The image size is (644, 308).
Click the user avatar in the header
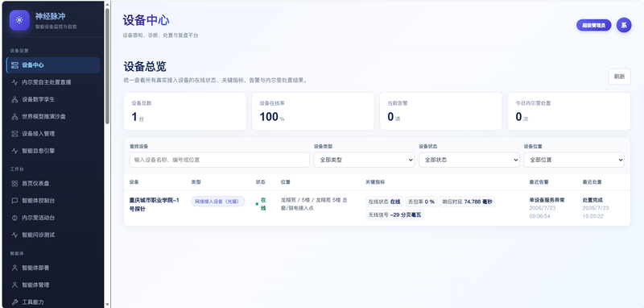coord(624,25)
